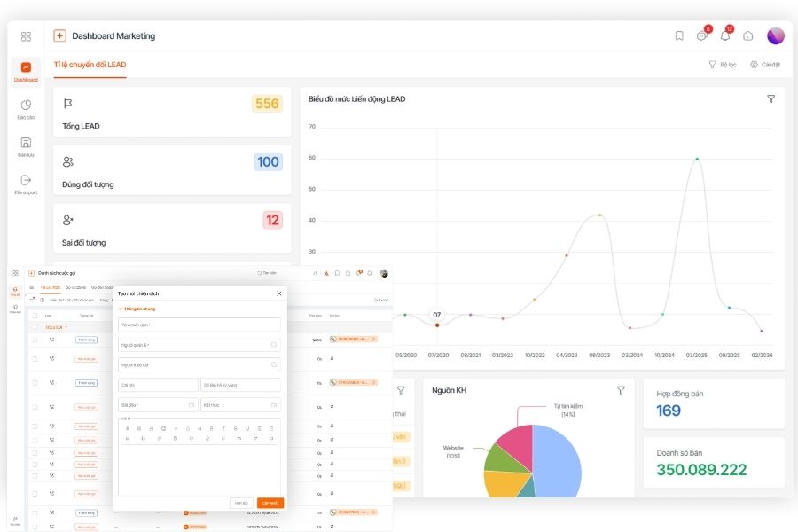Image resolution: width=798 pixels, height=532 pixels.
Task: Open the Tổng LEAD 556 card
Action: pyautogui.click(x=172, y=112)
